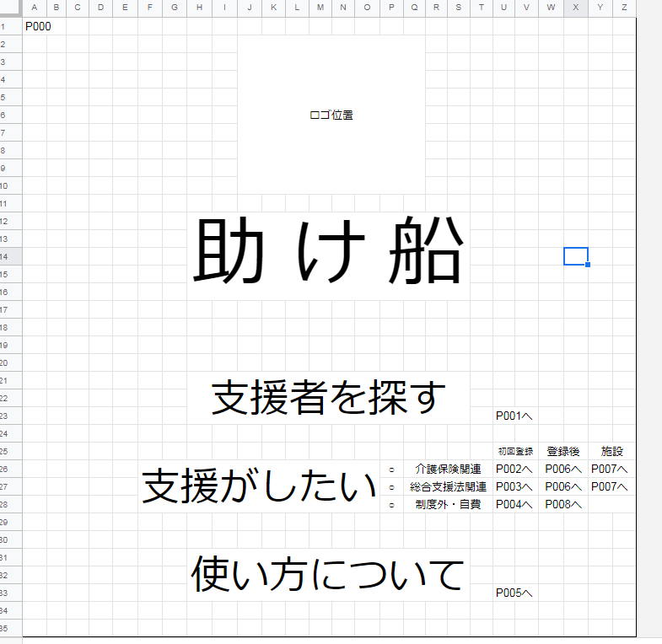Select row 14 by its row header
This screenshot has height=644, width=662.
[10, 256]
